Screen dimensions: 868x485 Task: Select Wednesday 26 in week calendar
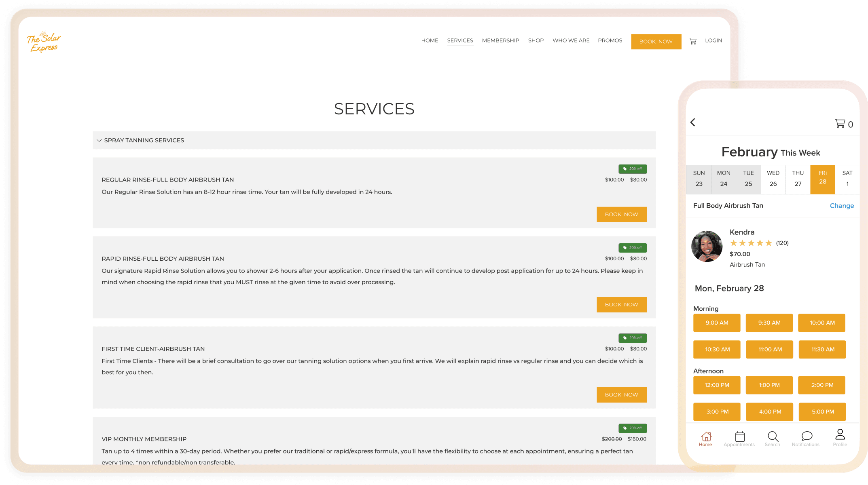pyautogui.click(x=773, y=179)
